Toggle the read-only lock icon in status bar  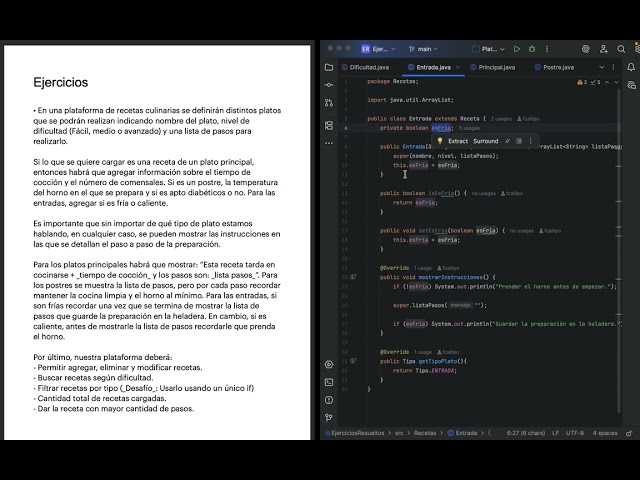click(x=629, y=433)
